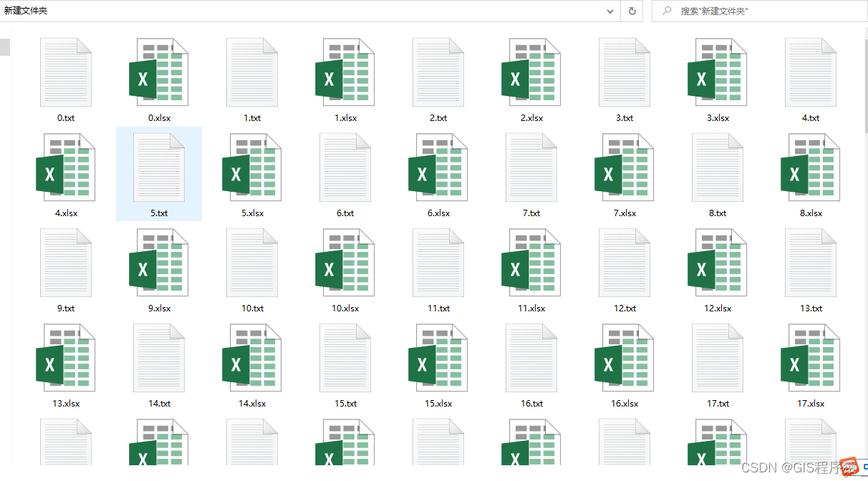
Task: Select the 4.xlsx Excel file icon
Action: 66,167
